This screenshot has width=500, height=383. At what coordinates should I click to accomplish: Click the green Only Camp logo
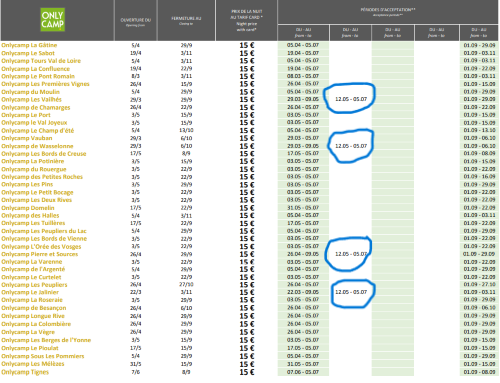tap(52, 20)
